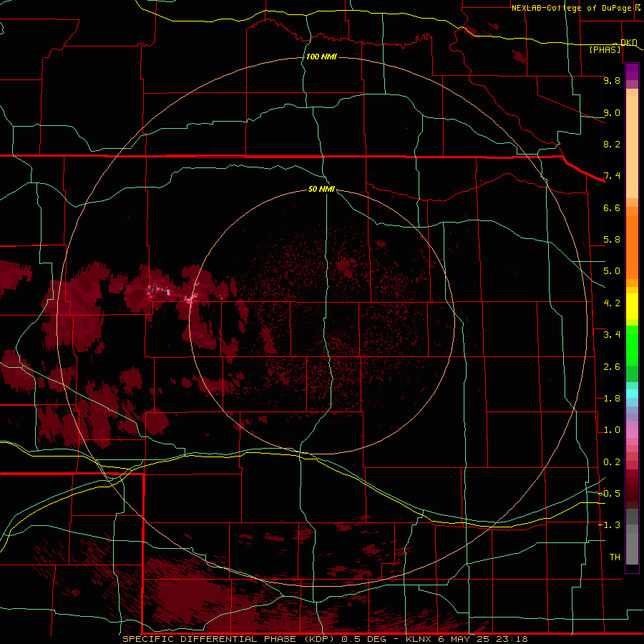Click the 8.2 scale value
This screenshot has height=644, width=644.
pyautogui.click(x=612, y=144)
